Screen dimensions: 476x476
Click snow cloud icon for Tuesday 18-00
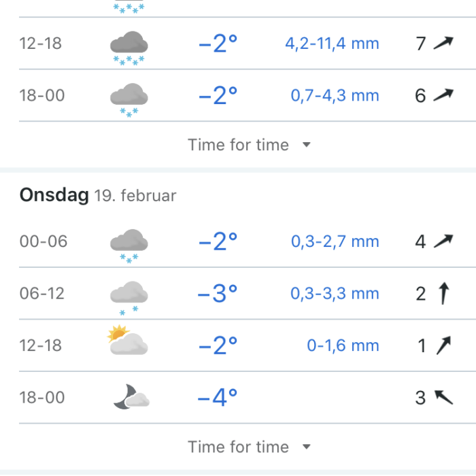[129, 99]
